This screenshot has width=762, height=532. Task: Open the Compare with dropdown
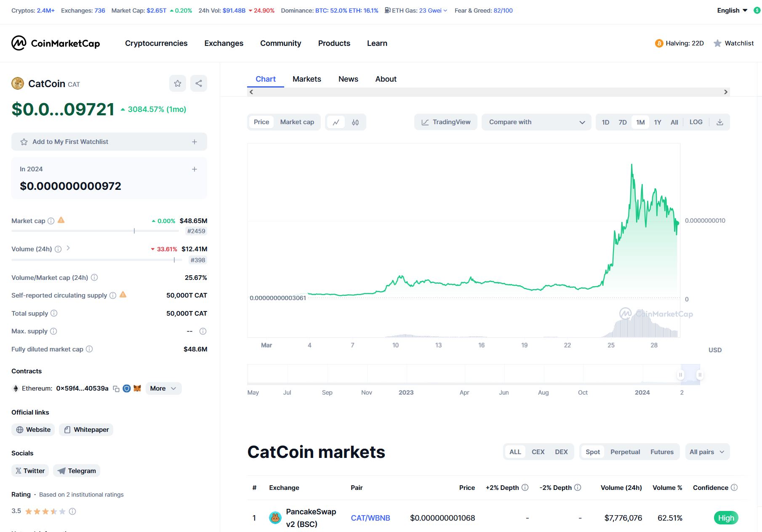click(x=537, y=122)
